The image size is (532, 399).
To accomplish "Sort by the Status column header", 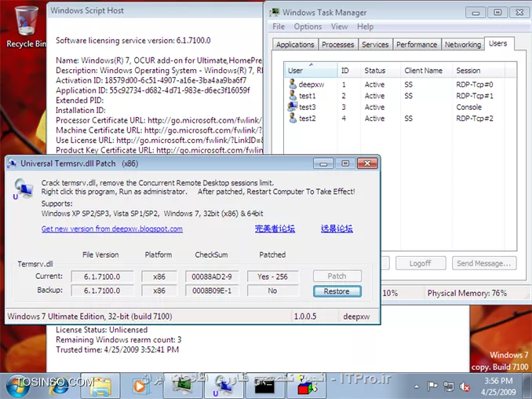I will coord(380,70).
